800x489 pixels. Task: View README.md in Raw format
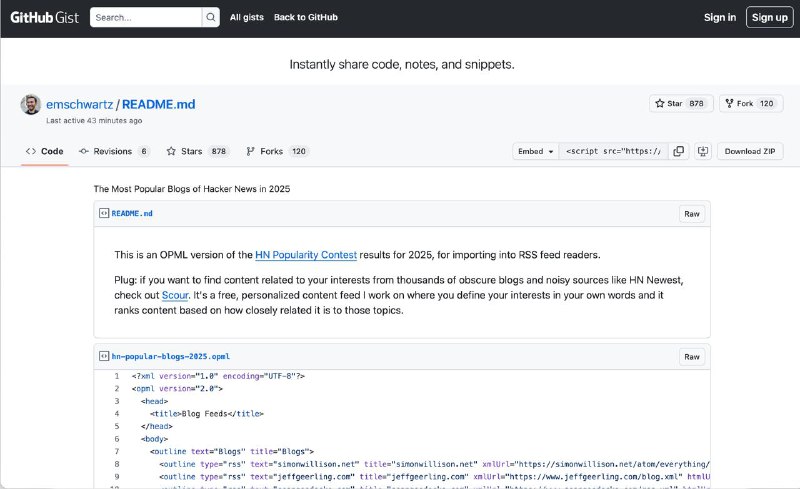[691, 214]
